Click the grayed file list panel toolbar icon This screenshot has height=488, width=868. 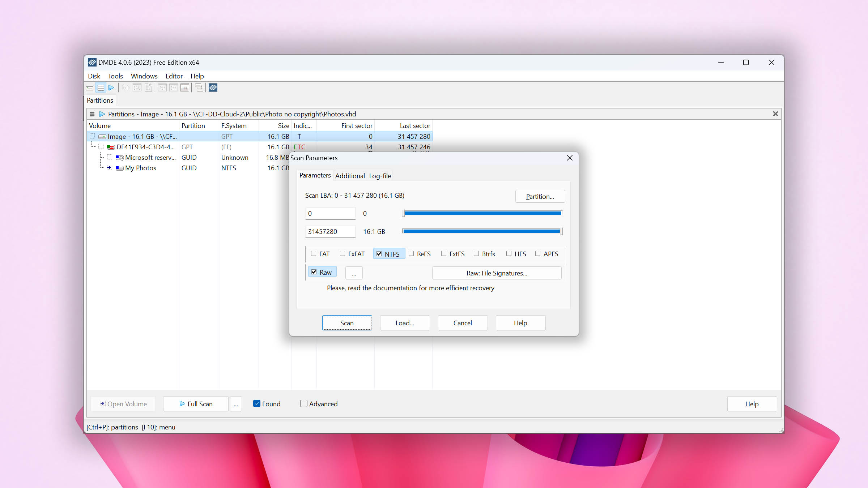click(174, 88)
